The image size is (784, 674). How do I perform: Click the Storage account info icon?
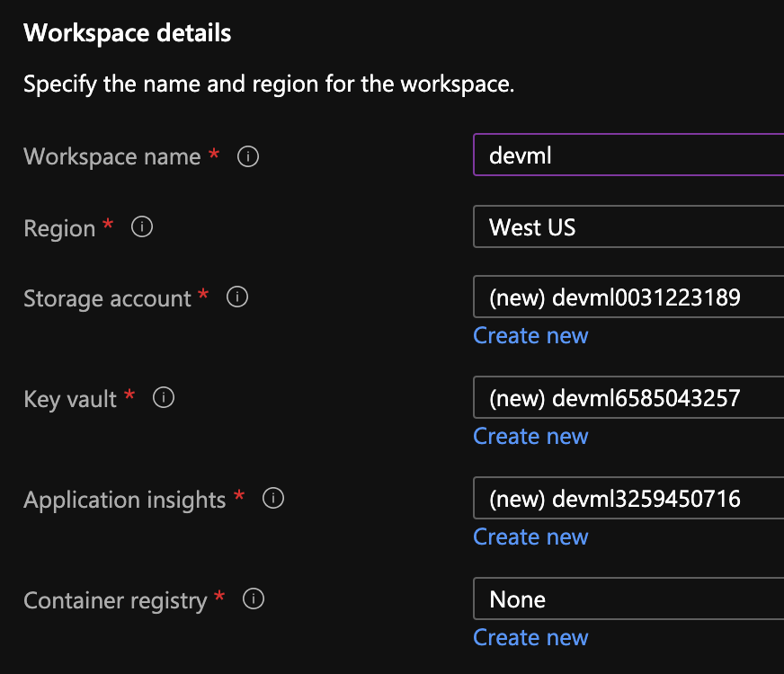tap(236, 297)
